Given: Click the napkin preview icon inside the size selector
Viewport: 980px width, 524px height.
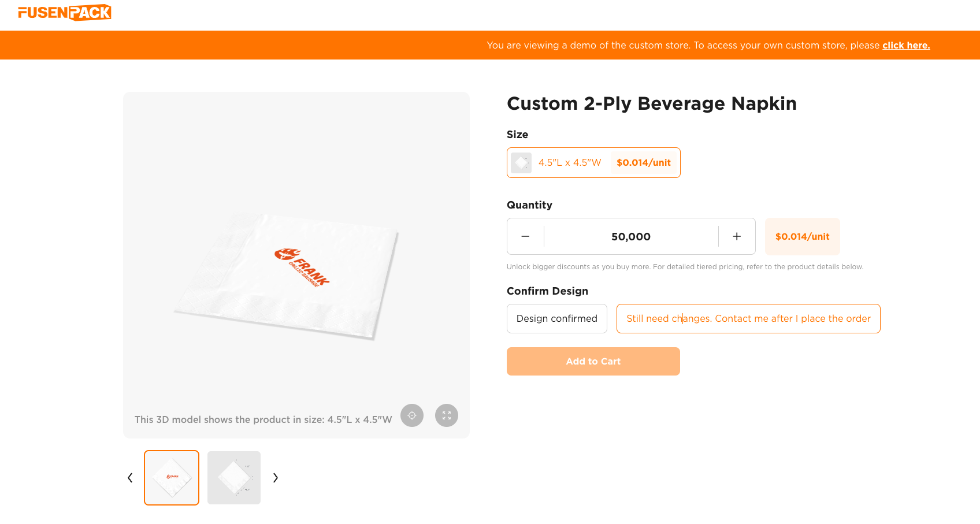Looking at the screenshot, I should [x=521, y=162].
